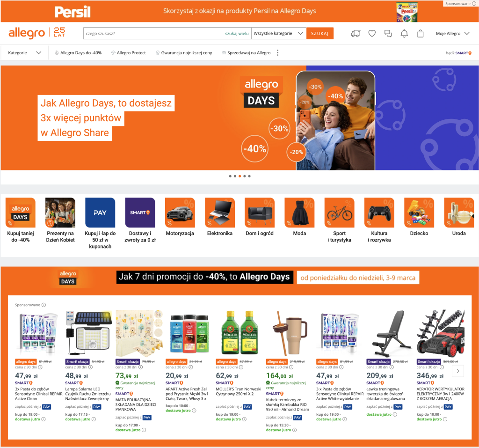Image resolution: width=479 pixels, height=448 pixels.
Task: Open more options three-dot menu
Action: [x=278, y=52]
